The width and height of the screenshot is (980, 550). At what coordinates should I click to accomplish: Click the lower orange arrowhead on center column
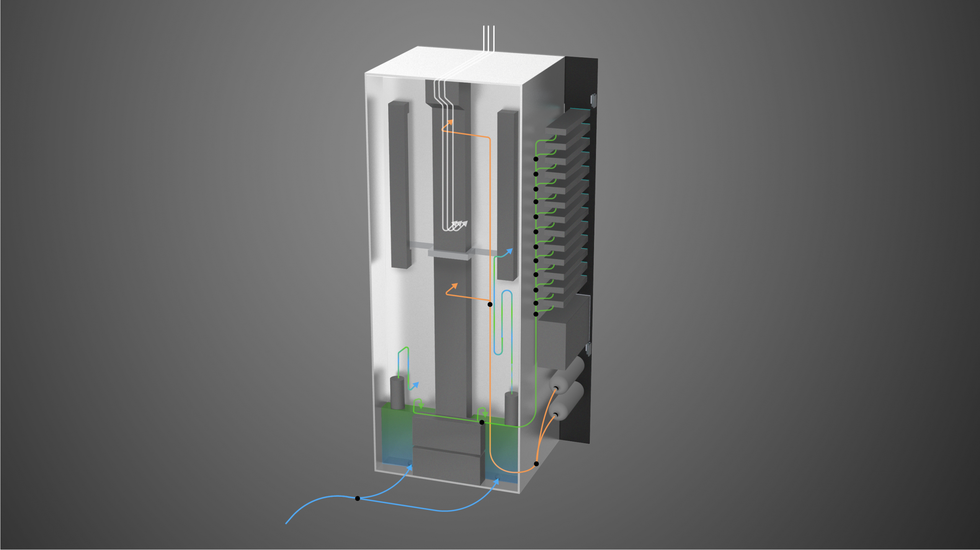(x=455, y=286)
